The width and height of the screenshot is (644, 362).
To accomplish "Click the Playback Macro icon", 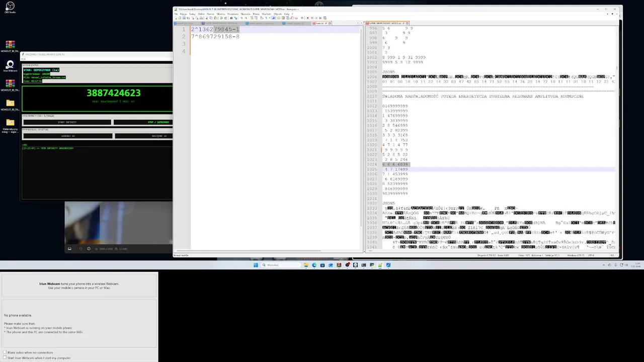I will [316, 18].
